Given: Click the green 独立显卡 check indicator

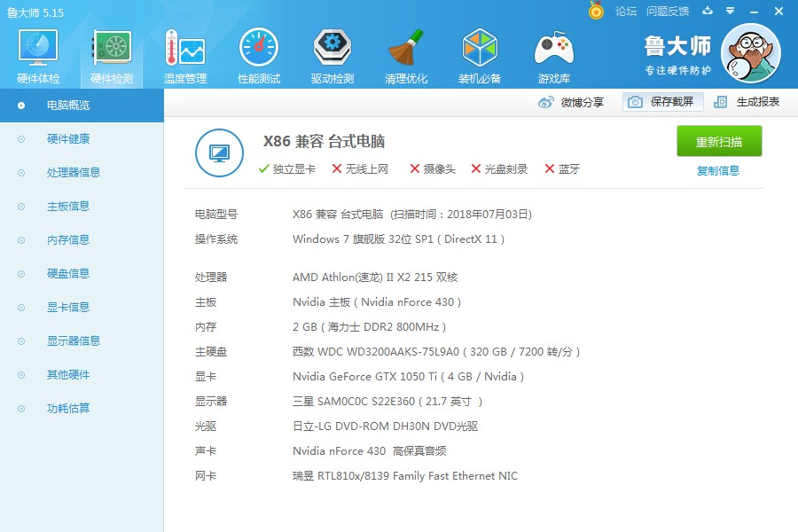Looking at the screenshot, I should 264,168.
